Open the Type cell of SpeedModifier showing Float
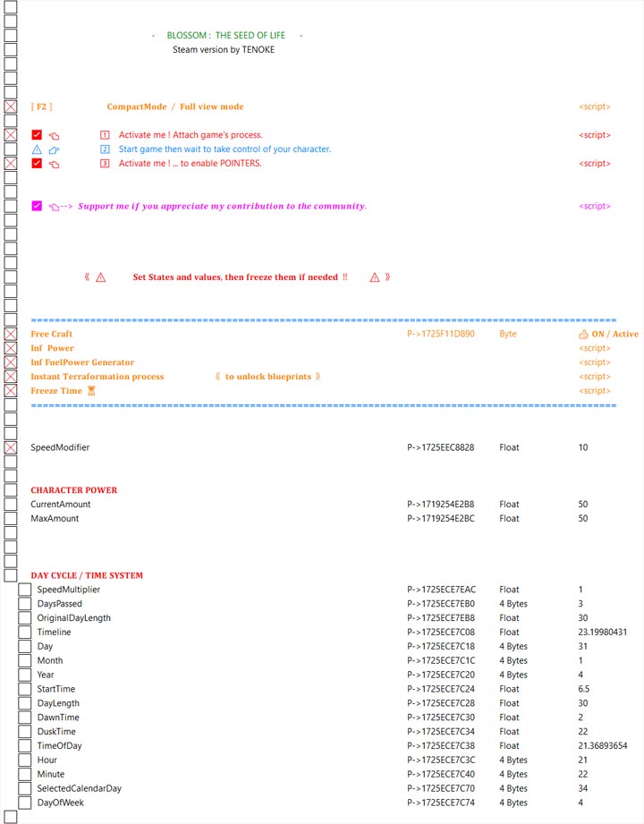Screen dimensions: 644x824 point(509,447)
